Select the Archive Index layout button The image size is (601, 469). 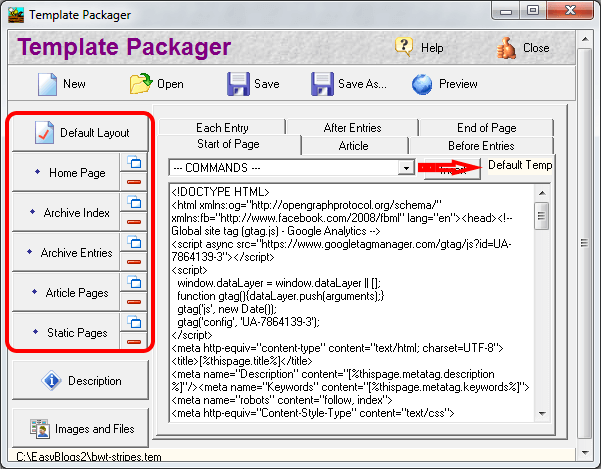click(66, 212)
